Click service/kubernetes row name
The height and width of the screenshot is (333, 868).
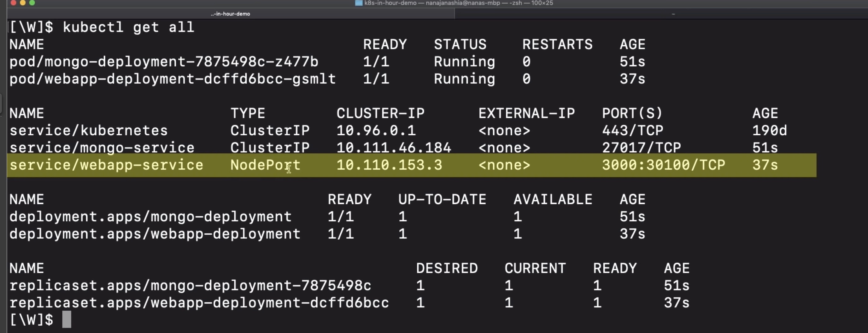(88, 131)
